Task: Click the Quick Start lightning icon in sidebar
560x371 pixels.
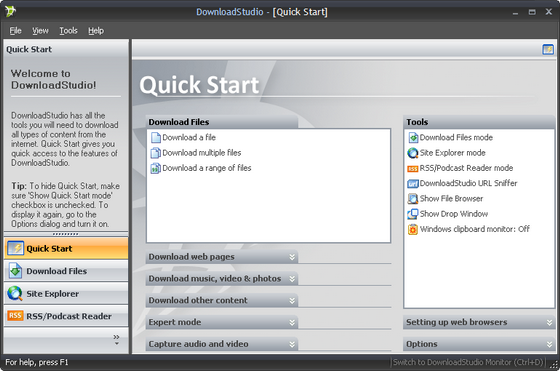Action: tap(15, 249)
